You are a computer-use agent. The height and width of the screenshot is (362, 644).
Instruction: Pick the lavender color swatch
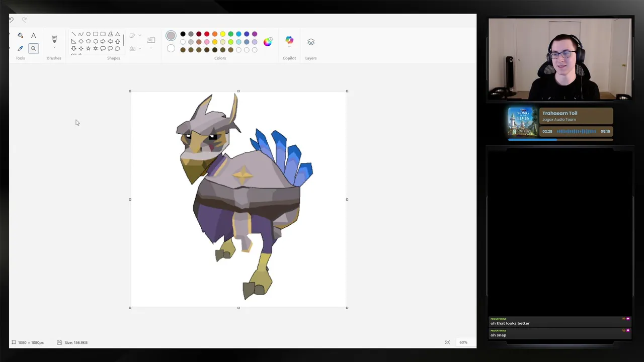(x=255, y=42)
